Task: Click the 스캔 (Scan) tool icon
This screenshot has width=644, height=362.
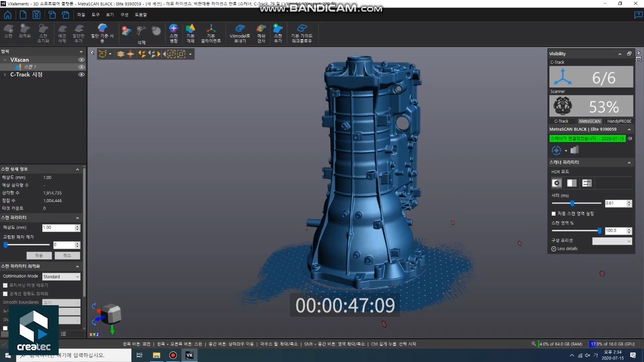Action: tap(8, 32)
